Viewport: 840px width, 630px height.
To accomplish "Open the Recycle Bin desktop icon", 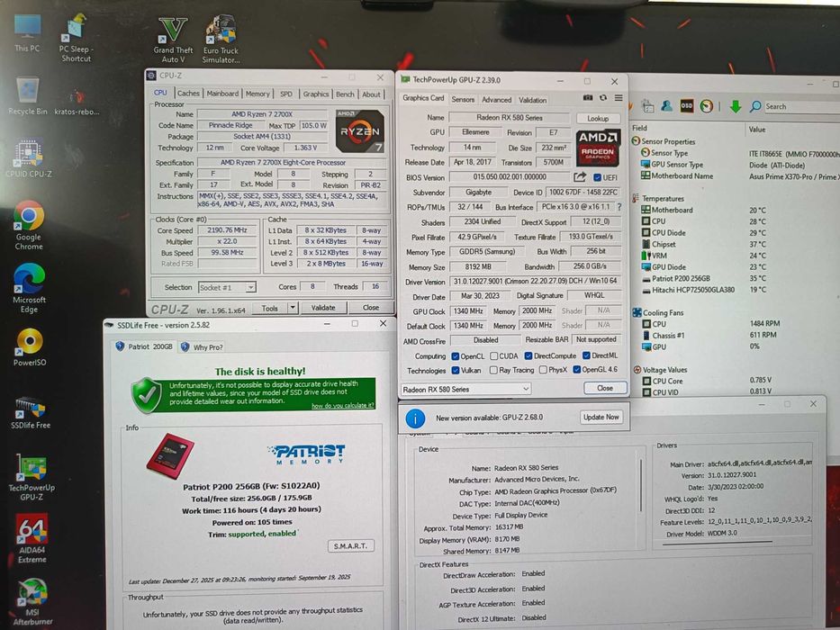I will (27, 96).
